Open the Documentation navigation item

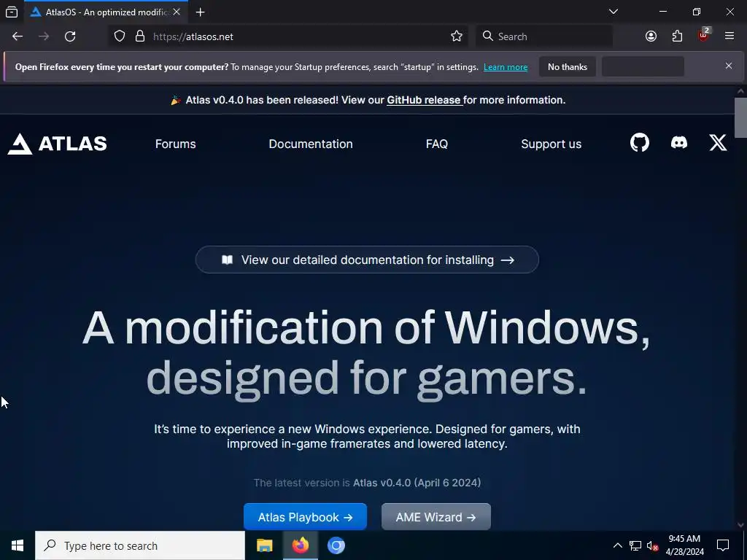click(311, 144)
